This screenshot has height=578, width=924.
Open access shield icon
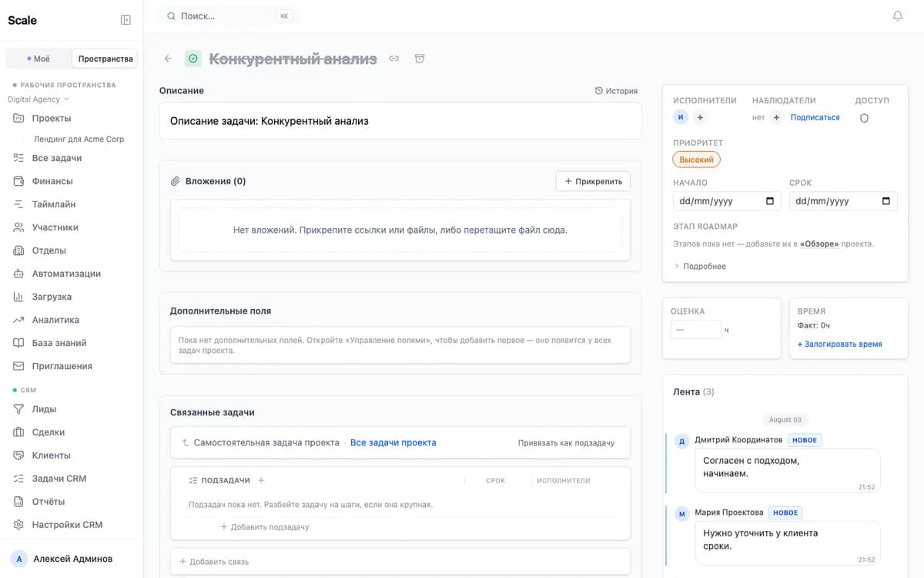click(864, 118)
